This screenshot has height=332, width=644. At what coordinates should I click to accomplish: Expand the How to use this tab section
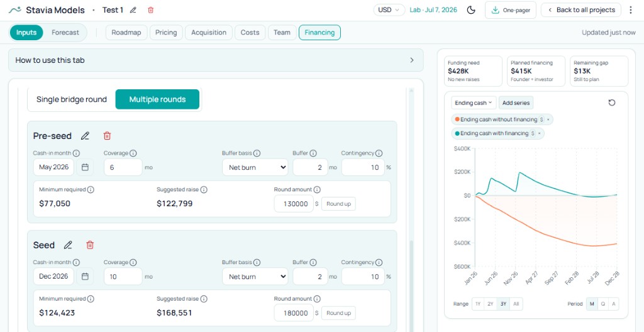click(x=216, y=60)
